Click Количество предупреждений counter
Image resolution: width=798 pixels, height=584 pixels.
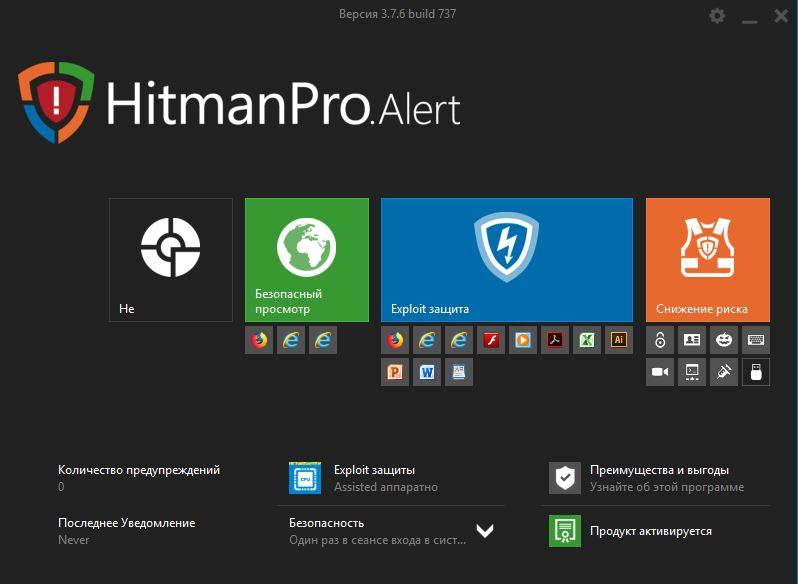139,478
